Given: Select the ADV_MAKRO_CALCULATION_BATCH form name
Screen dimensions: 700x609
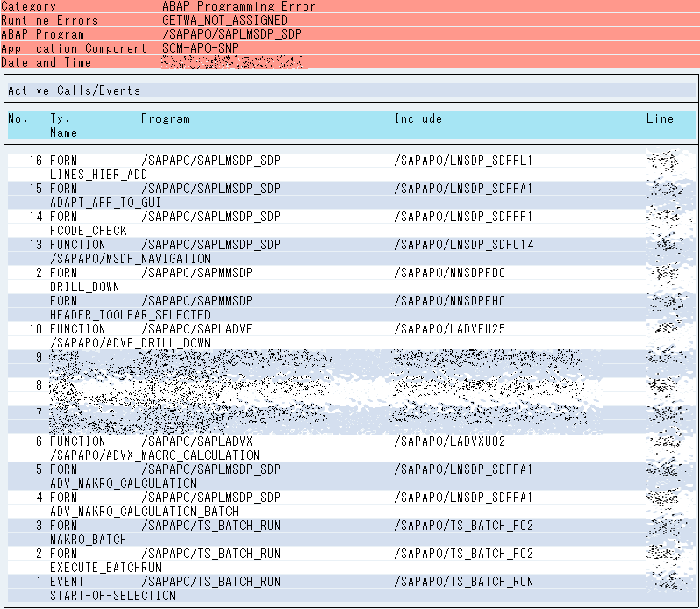Looking at the screenshot, I should coord(144,512).
